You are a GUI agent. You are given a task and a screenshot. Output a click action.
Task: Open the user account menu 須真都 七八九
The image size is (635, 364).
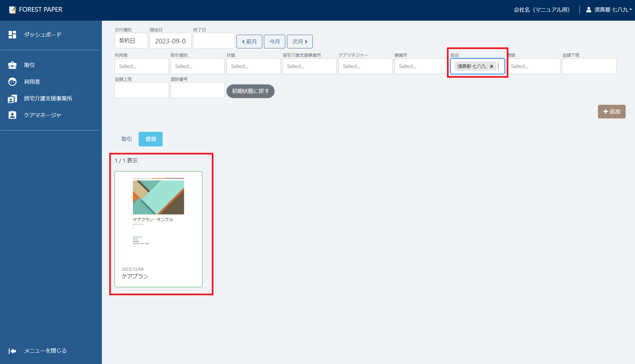tap(609, 10)
